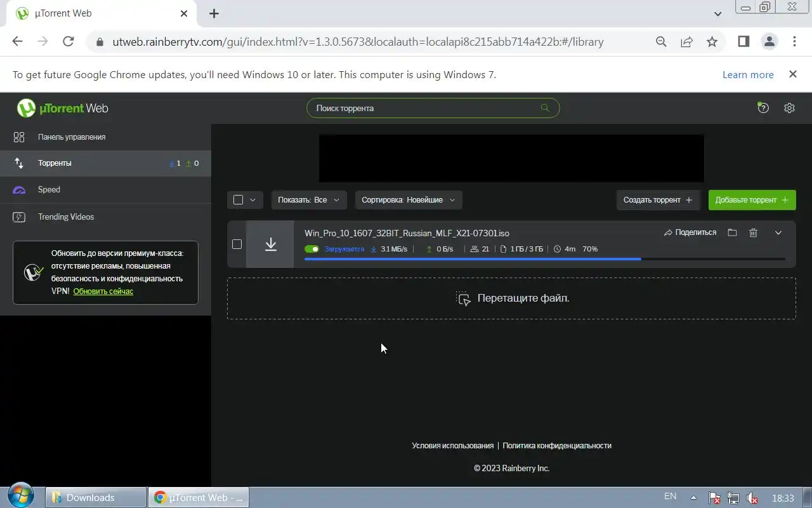The height and width of the screenshot is (508, 812).
Task: Open Downloads window from taskbar
Action: tap(96, 498)
